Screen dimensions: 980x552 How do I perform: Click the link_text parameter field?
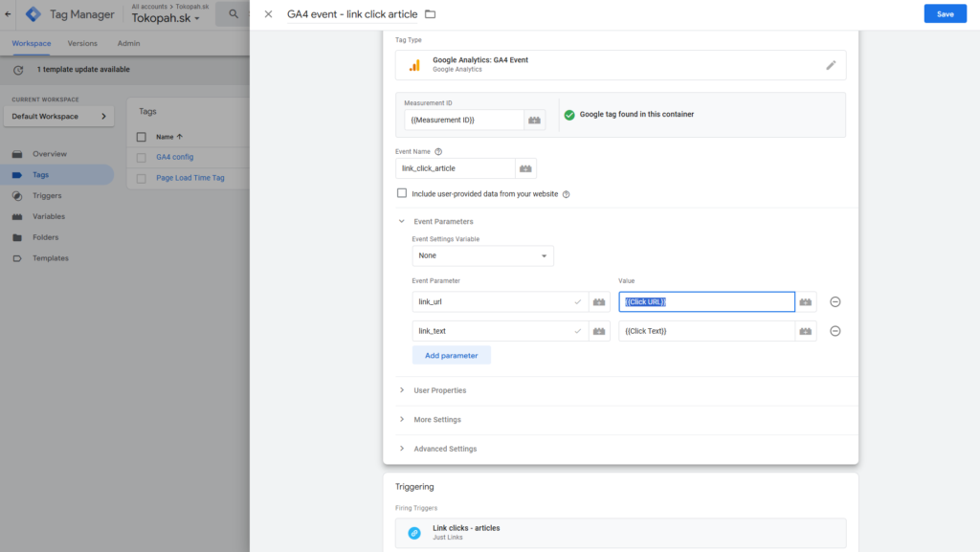tap(500, 331)
